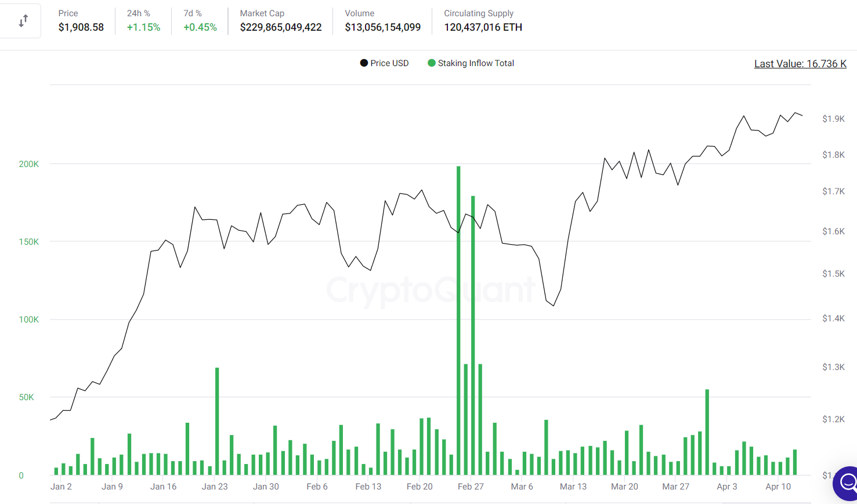This screenshot has width=857, height=504.
Task: Click the Jan 16 x-axis date label
Action: 164,487
